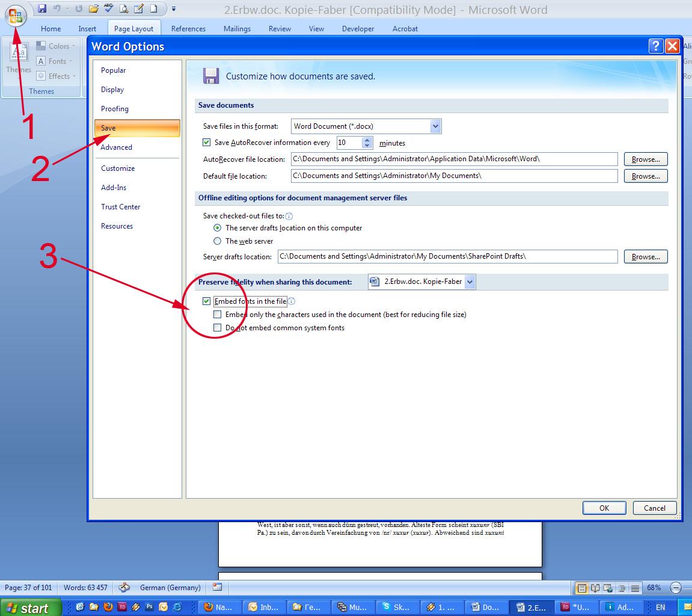Expand Customize Quick Access Toolbar arrow

(174, 9)
